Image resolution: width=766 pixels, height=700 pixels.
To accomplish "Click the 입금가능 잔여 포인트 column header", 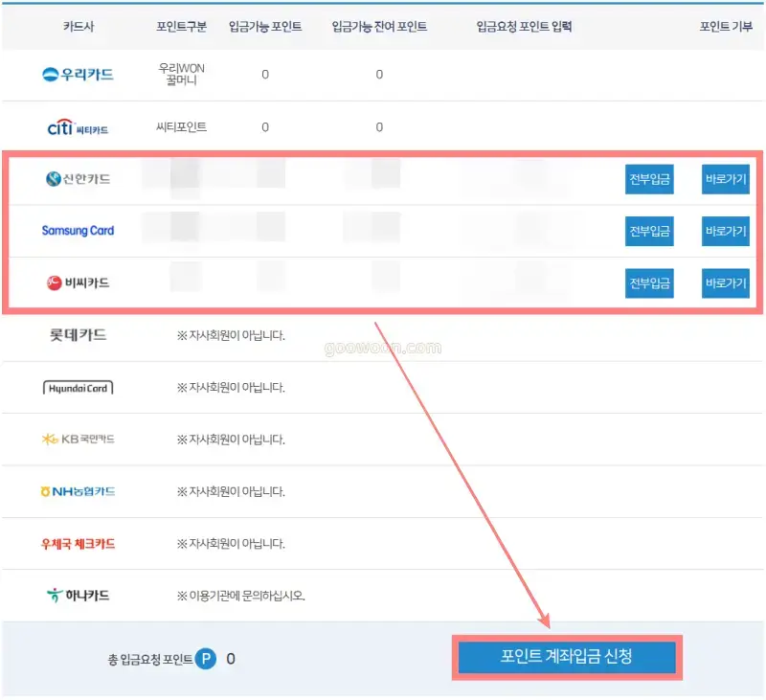I will 379,27.
